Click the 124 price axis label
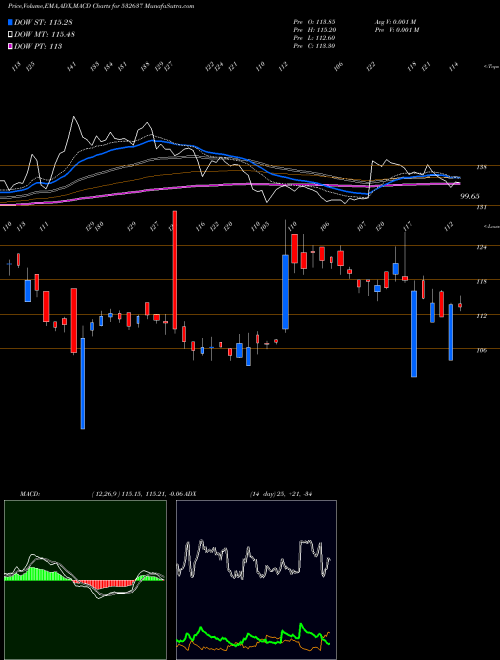Image resolution: width=500 pixels, height=660 pixels. click(481, 247)
